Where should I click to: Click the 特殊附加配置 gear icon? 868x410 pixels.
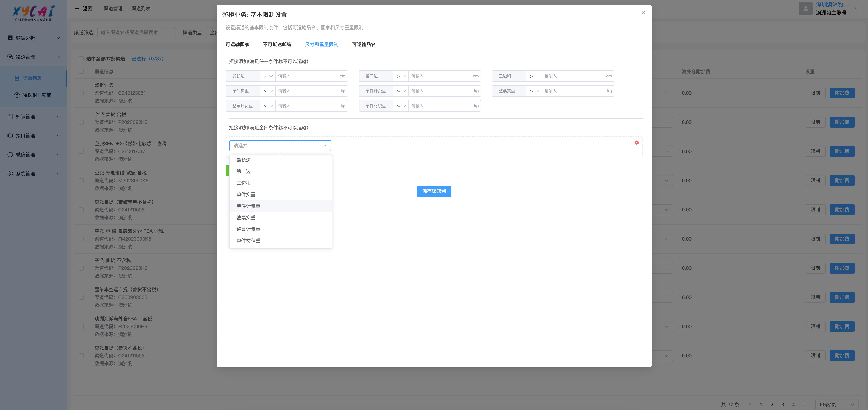click(17, 95)
